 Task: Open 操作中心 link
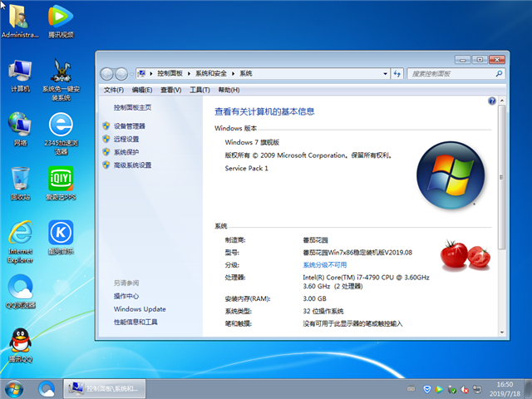click(x=126, y=296)
